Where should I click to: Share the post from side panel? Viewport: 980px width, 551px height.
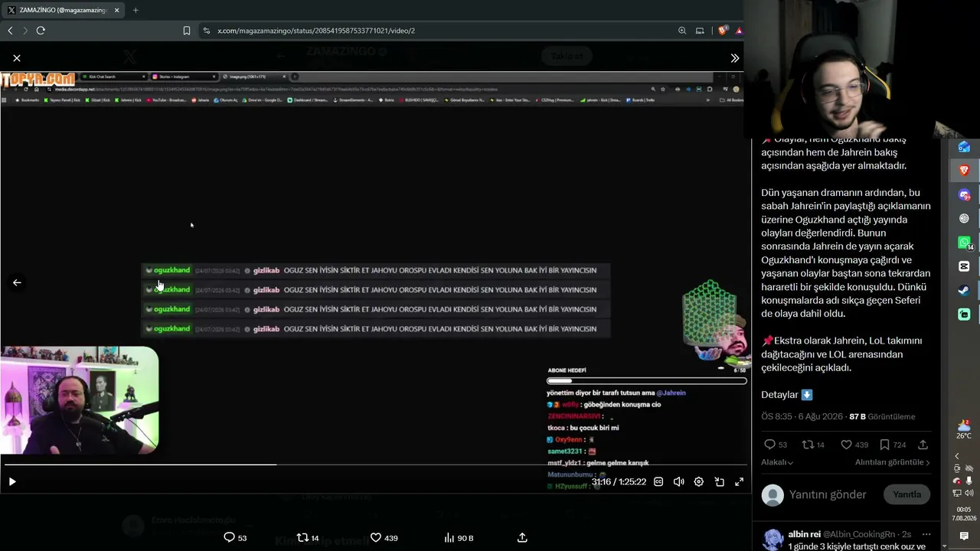click(923, 445)
